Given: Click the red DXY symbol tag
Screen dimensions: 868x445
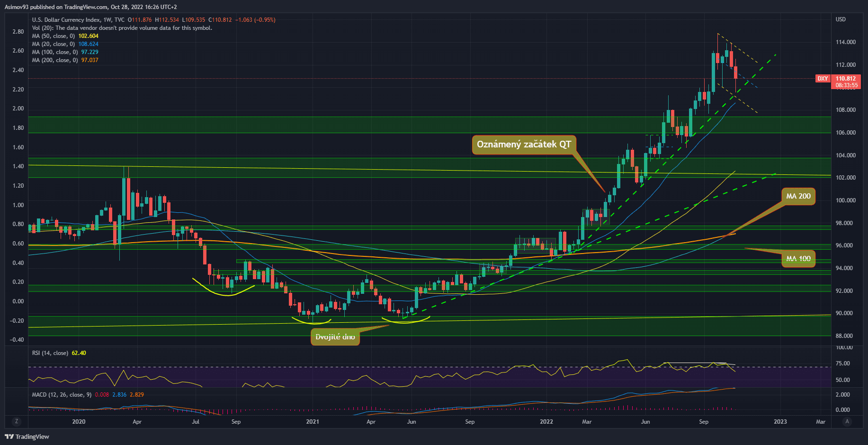Looking at the screenshot, I should coord(823,79).
